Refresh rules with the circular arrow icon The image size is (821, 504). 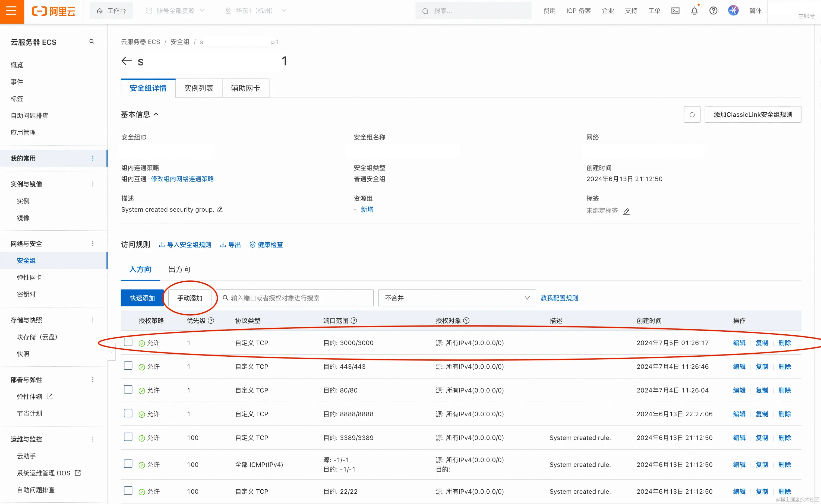(x=692, y=114)
